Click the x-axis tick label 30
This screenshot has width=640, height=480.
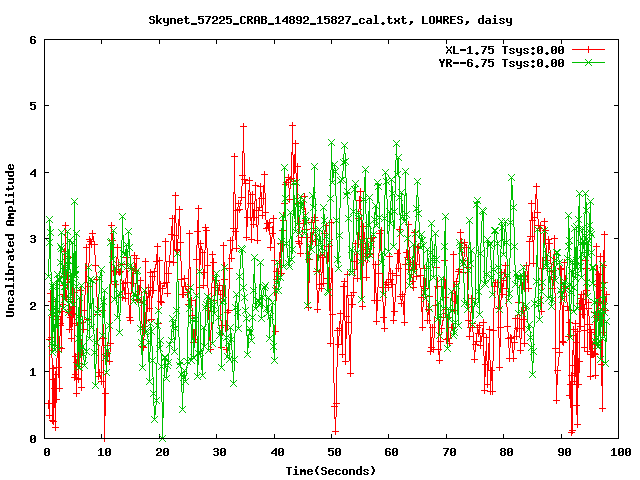click(x=219, y=452)
